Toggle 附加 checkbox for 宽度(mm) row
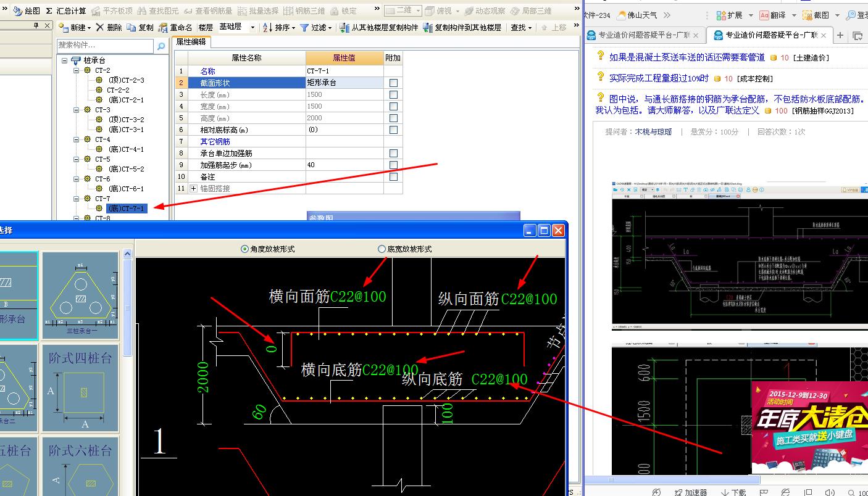Viewport: 868px width, 496px height. [393, 106]
